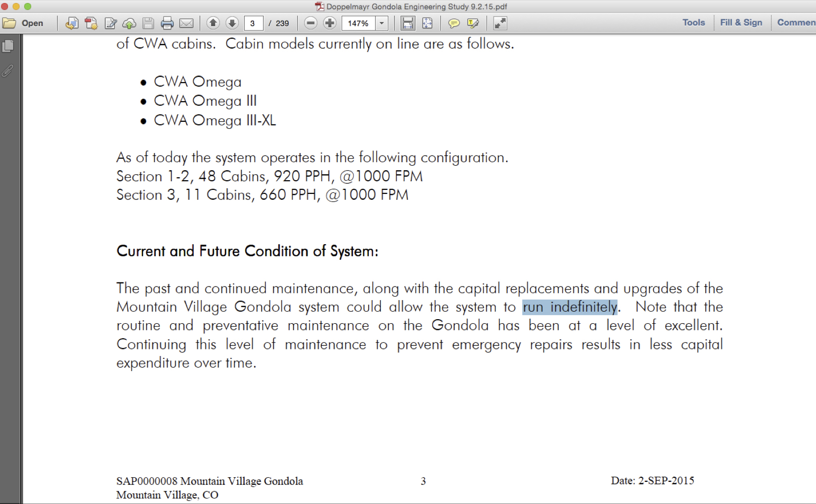Go to previous page with up arrow

213,23
